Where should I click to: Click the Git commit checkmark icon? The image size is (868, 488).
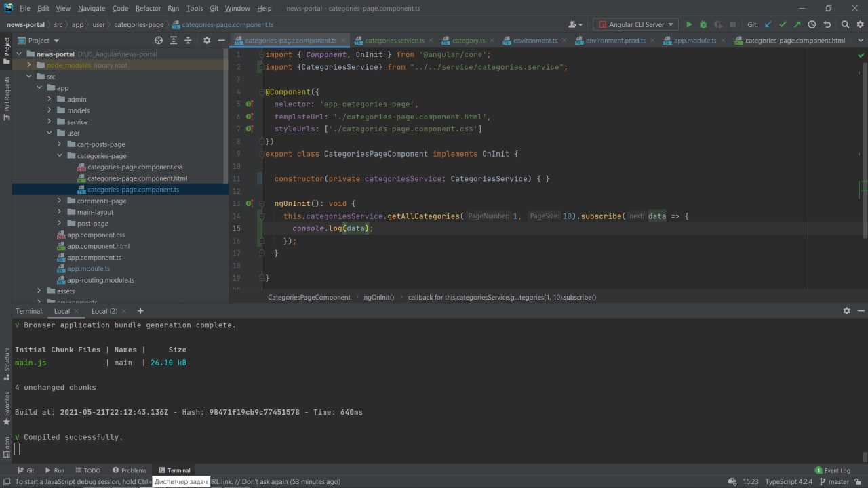pyautogui.click(x=783, y=24)
